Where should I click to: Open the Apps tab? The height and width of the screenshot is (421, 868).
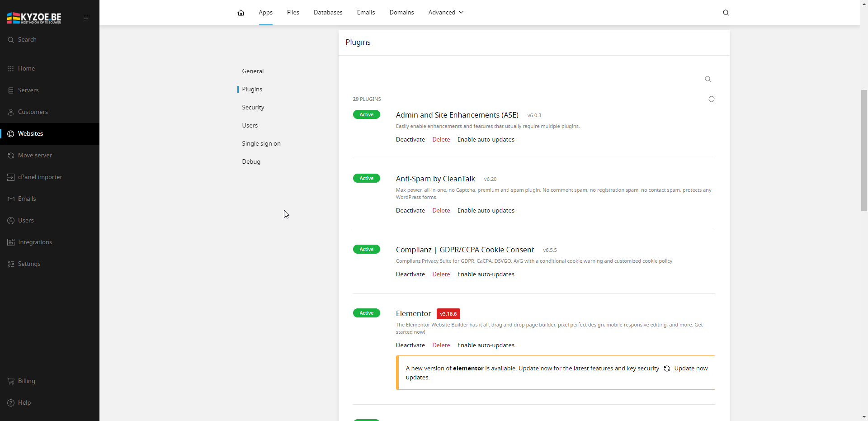pos(266,13)
